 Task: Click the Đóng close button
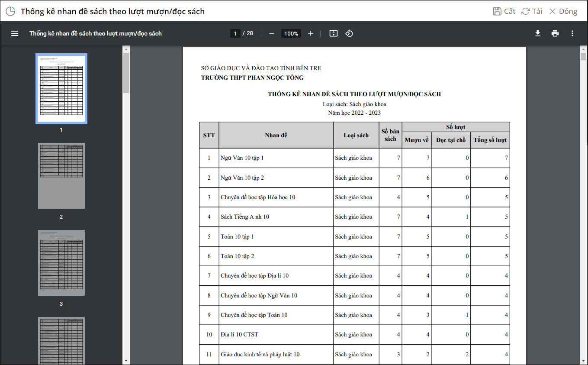pyautogui.click(x=563, y=11)
